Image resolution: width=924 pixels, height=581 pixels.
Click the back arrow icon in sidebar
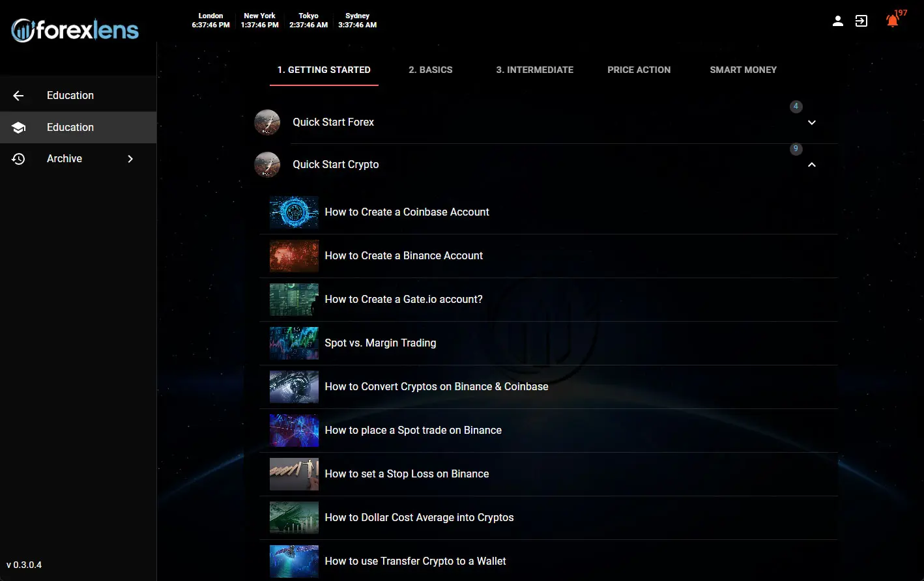tap(18, 96)
